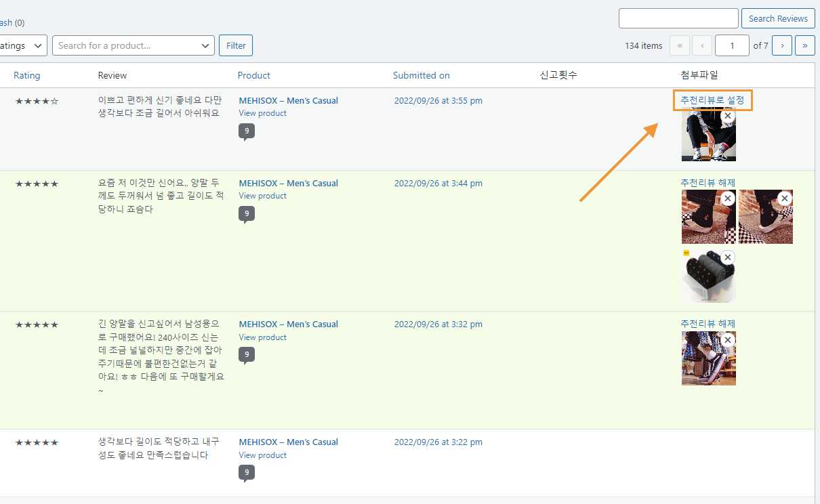Viewport: 820px width, 504px height.
Task: Sort reviews by Rating column header
Action: (27, 75)
